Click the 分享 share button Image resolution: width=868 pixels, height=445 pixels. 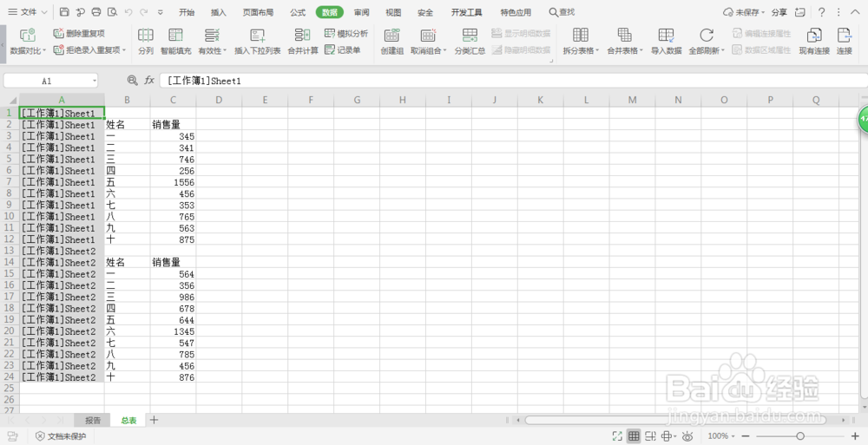pos(779,12)
